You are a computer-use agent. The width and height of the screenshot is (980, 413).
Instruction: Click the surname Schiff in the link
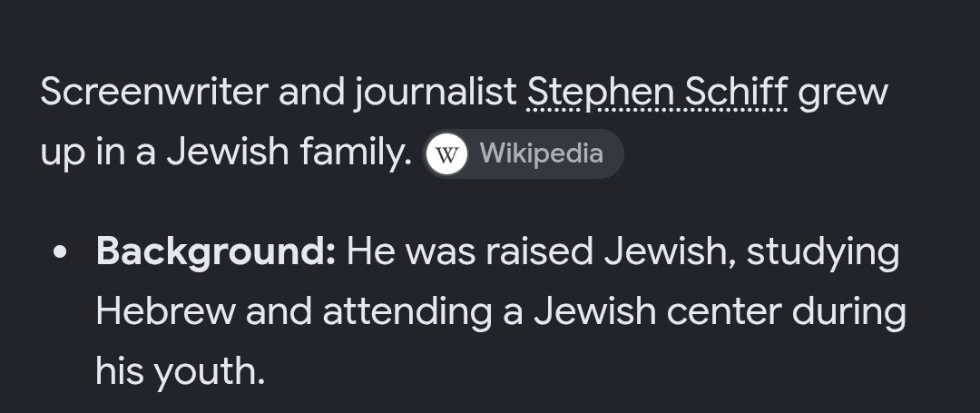pos(736,92)
